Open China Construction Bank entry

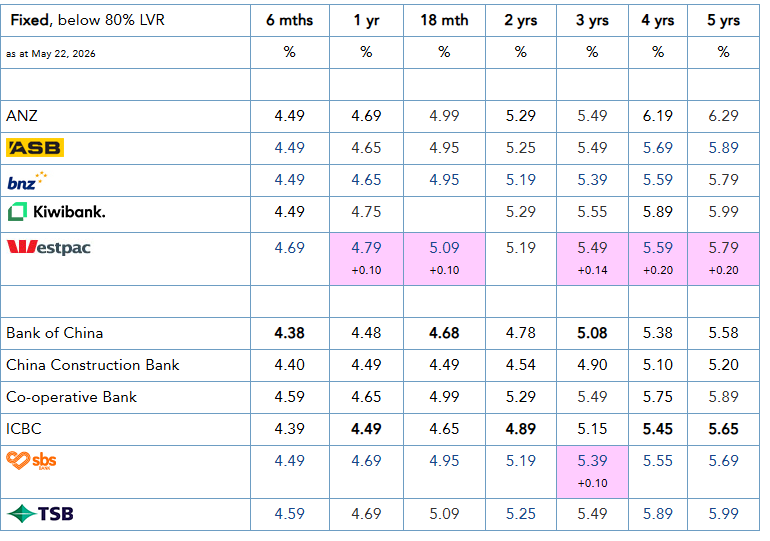coord(93,365)
